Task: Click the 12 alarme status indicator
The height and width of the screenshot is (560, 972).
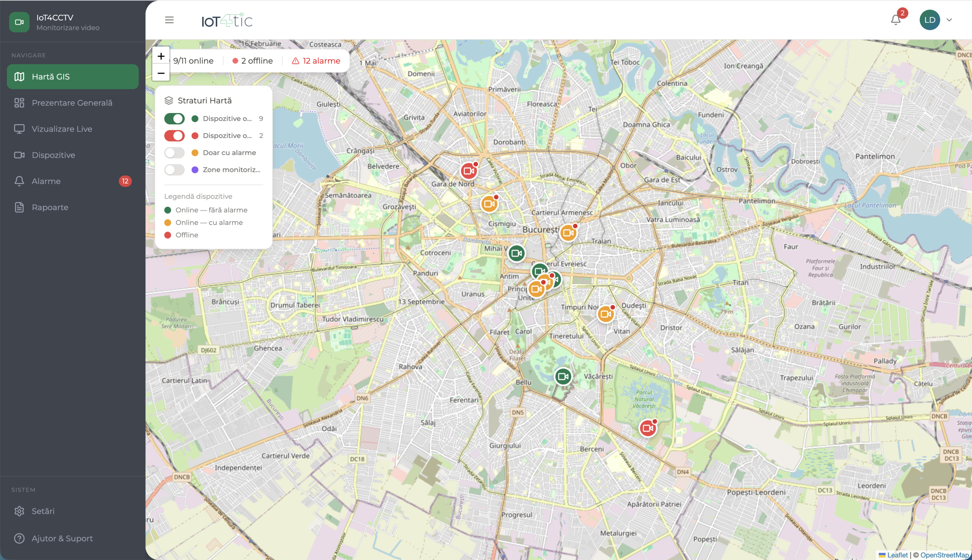Action: tap(316, 61)
